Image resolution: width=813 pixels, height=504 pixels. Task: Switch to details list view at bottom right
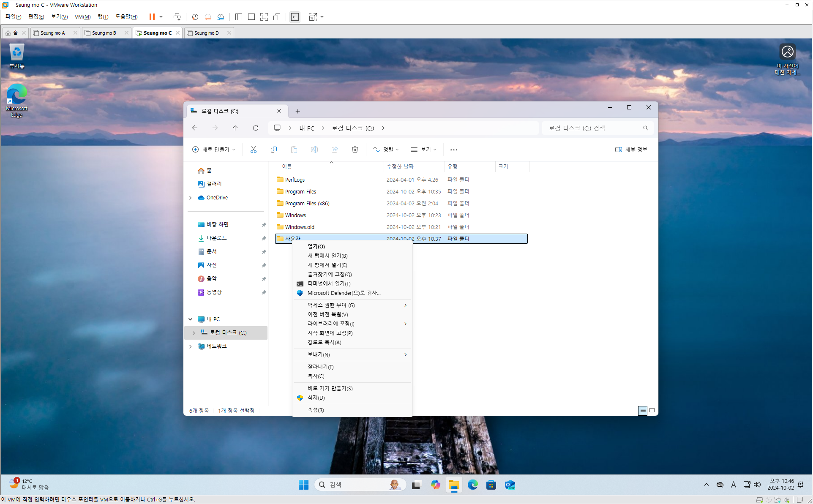643,411
